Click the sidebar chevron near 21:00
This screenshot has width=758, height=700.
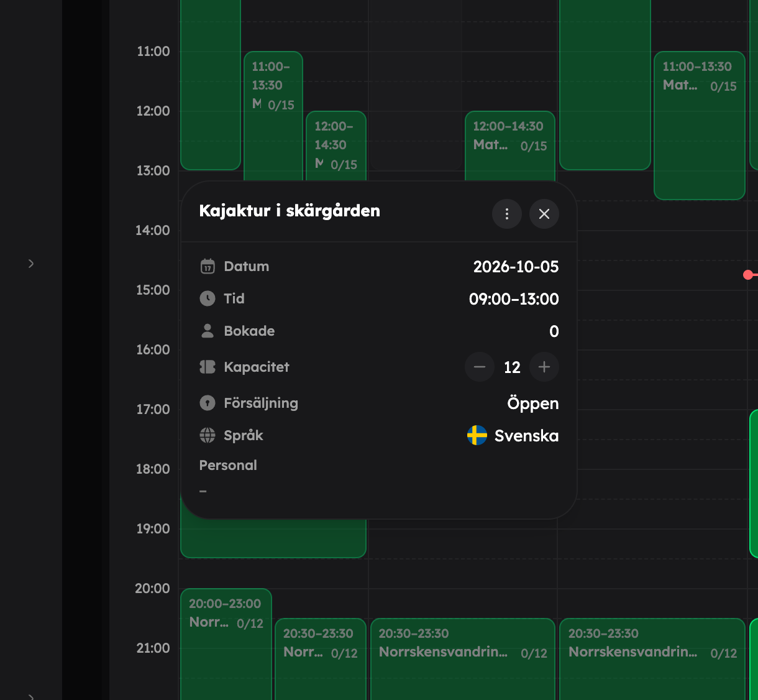point(31,696)
